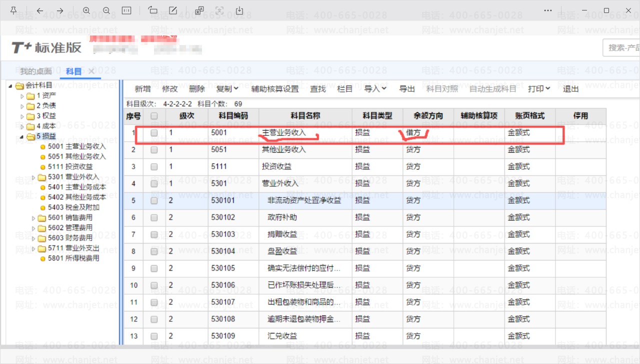Click the extract text icon in viewer toolbar
The image size is (640, 364).
[219, 10]
